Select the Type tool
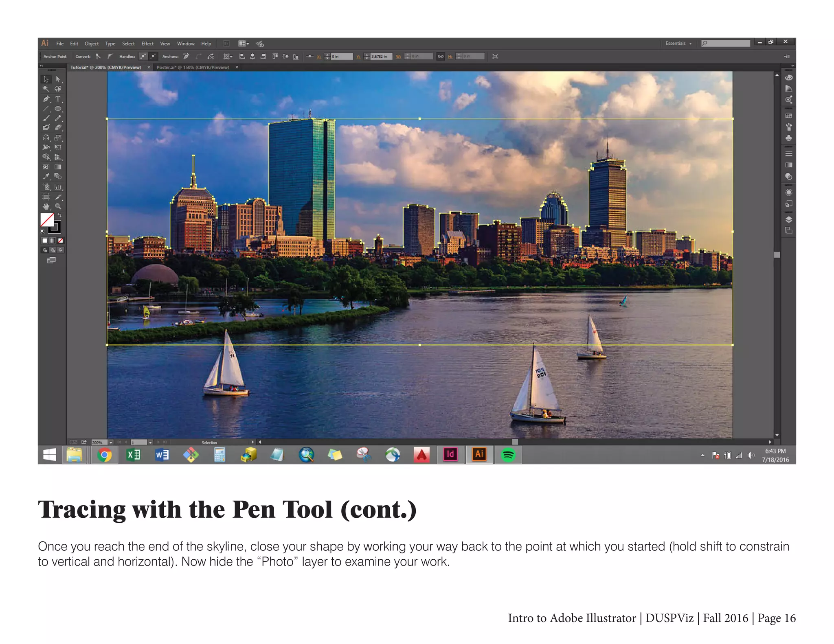The height and width of the screenshot is (644, 834). [x=58, y=99]
